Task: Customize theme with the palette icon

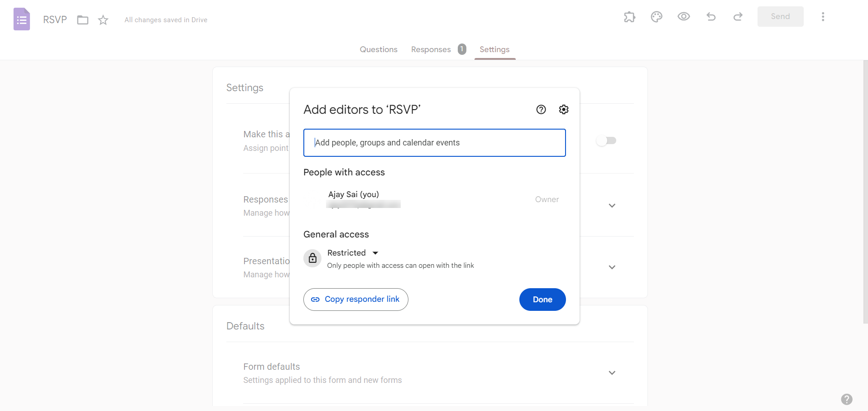Action: tap(657, 17)
